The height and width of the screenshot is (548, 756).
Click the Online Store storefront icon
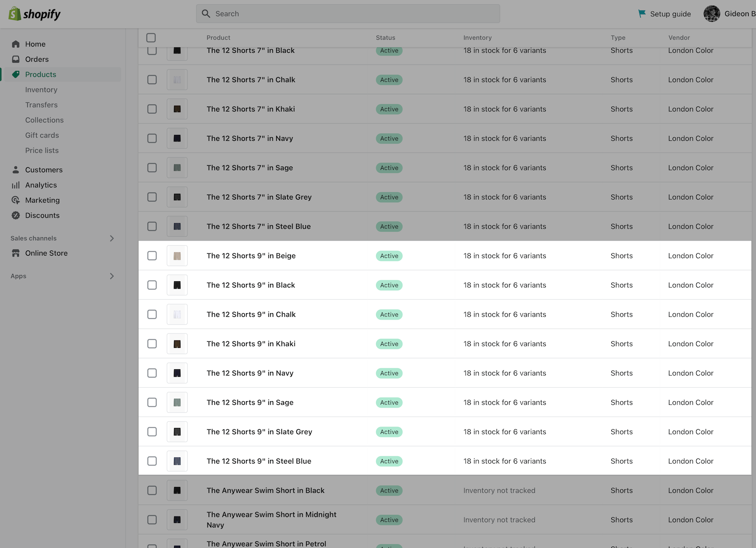coord(16,253)
